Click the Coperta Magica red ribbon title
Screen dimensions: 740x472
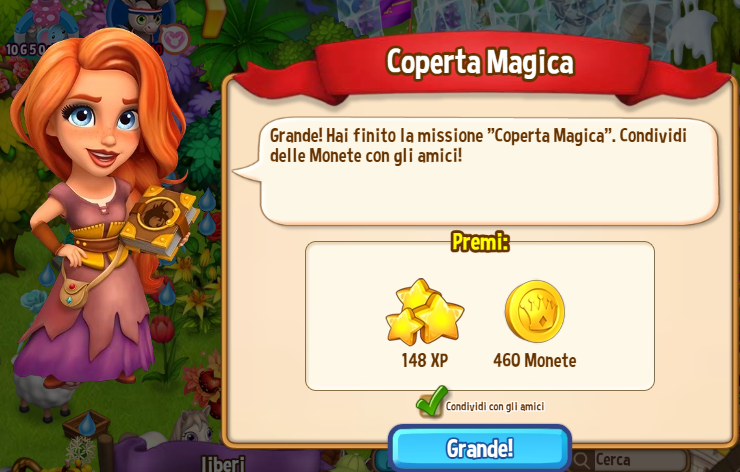[x=480, y=62]
